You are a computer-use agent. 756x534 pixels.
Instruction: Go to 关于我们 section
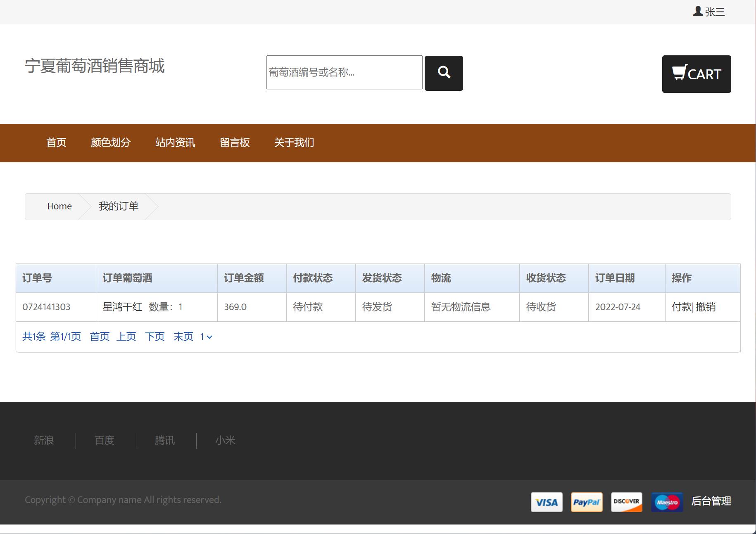tap(294, 142)
